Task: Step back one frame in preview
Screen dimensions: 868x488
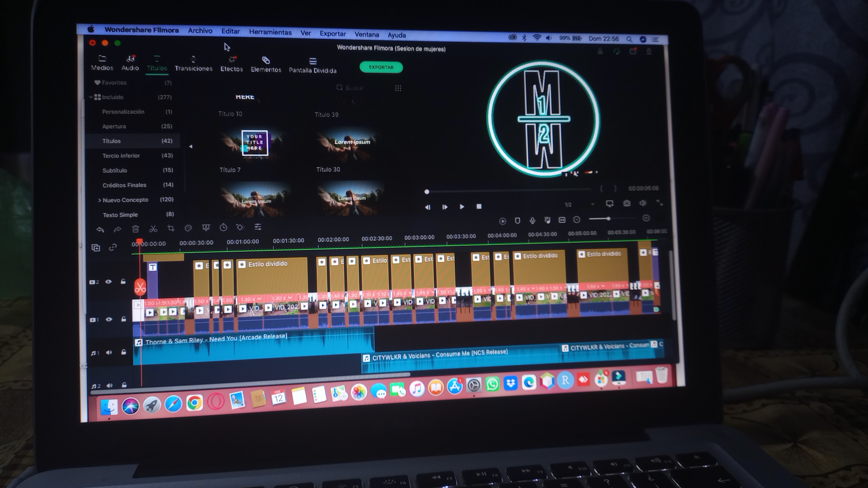Action: pos(427,207)
